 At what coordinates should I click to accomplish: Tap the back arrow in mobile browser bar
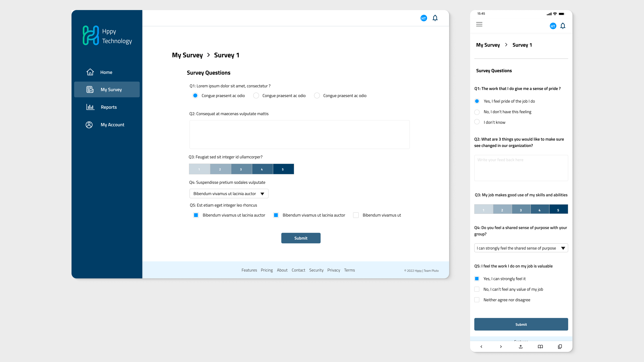click(x=481, y=346)
